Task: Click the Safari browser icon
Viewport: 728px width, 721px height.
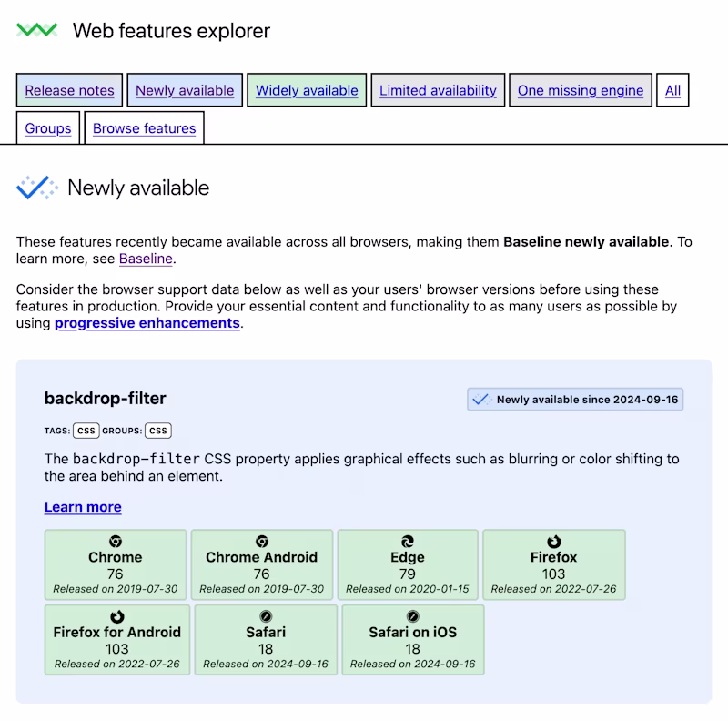Action: tap(266, 615)
